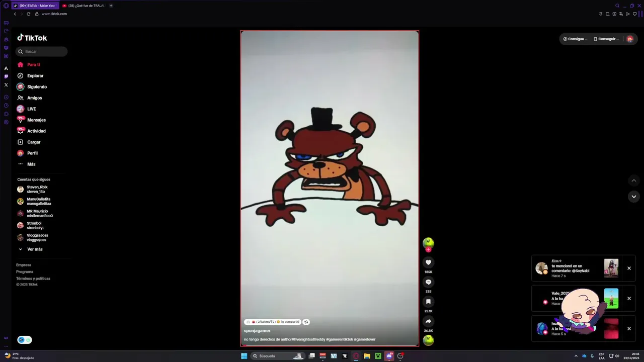
Task: Open the Para ti feed
Action: pyautogui.click(x=29, y=65)
